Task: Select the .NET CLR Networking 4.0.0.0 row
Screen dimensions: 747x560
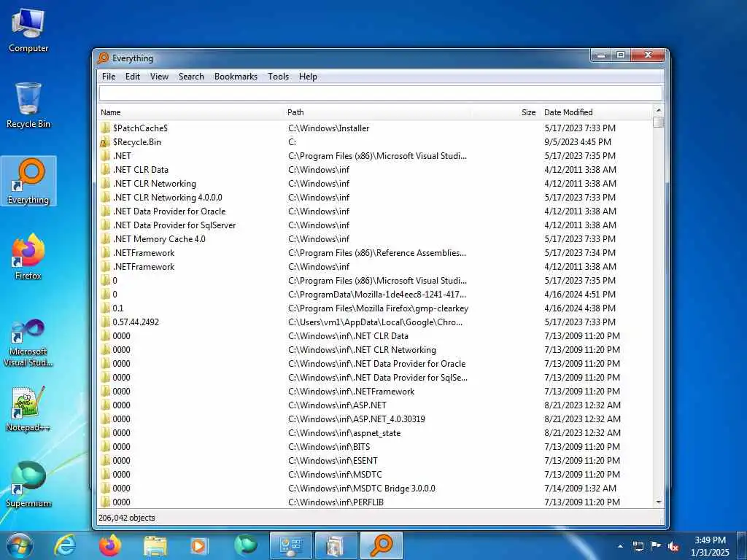Action: click(376, 197)
